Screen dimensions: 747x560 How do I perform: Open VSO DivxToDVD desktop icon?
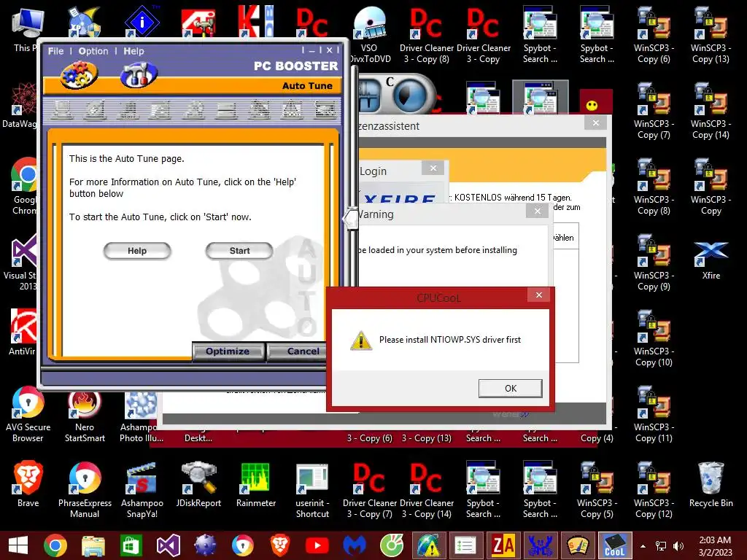coord(369,35)
